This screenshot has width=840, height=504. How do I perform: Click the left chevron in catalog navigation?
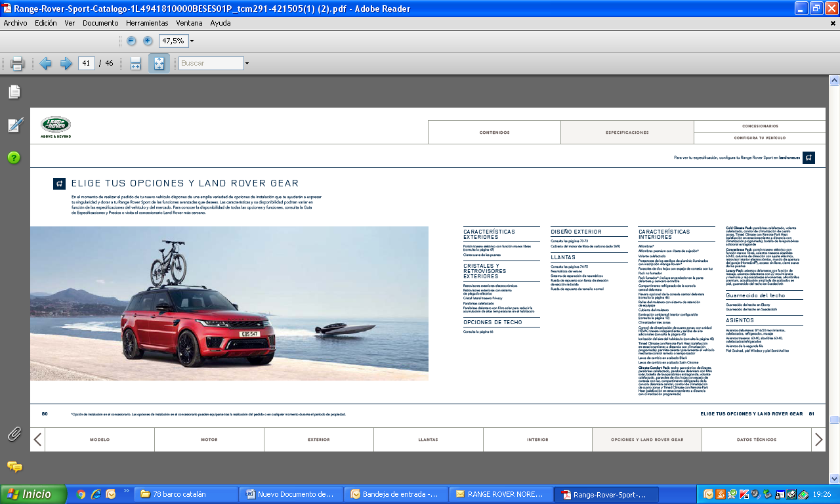pyautogui.click(x=37, y=440)
